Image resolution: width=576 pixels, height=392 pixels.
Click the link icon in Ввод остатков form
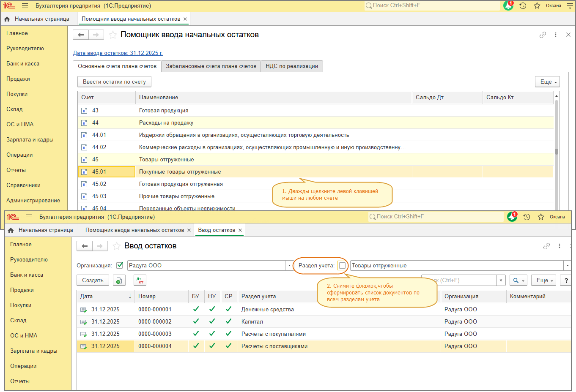(546, 246)
